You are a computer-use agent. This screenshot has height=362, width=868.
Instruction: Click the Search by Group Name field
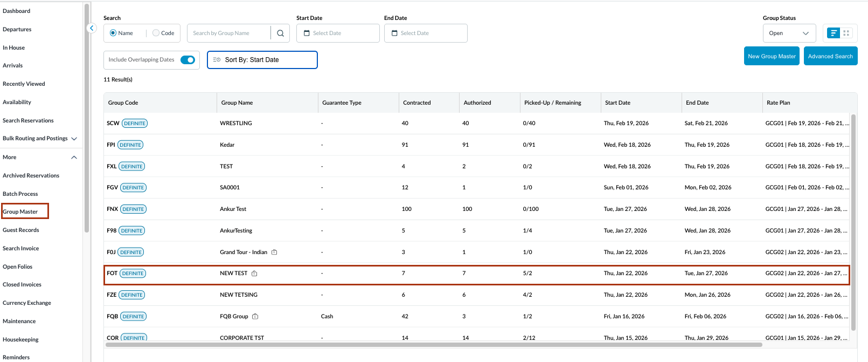pyautogui.click(x=229, y=33)
